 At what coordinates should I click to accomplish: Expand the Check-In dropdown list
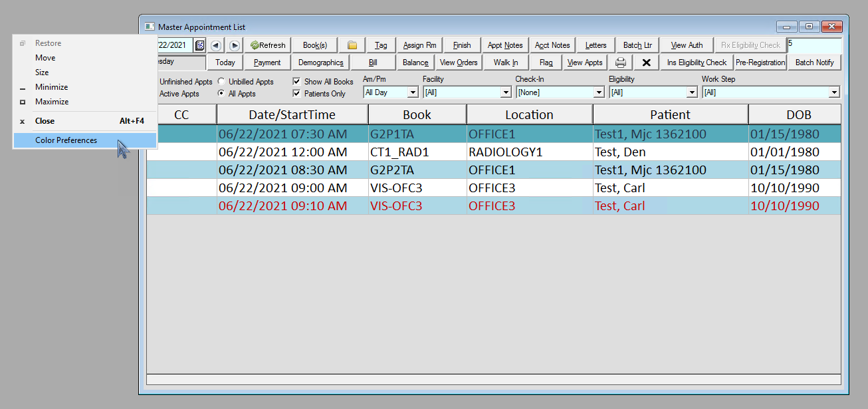pyautogui.click(x=598, y=93)
